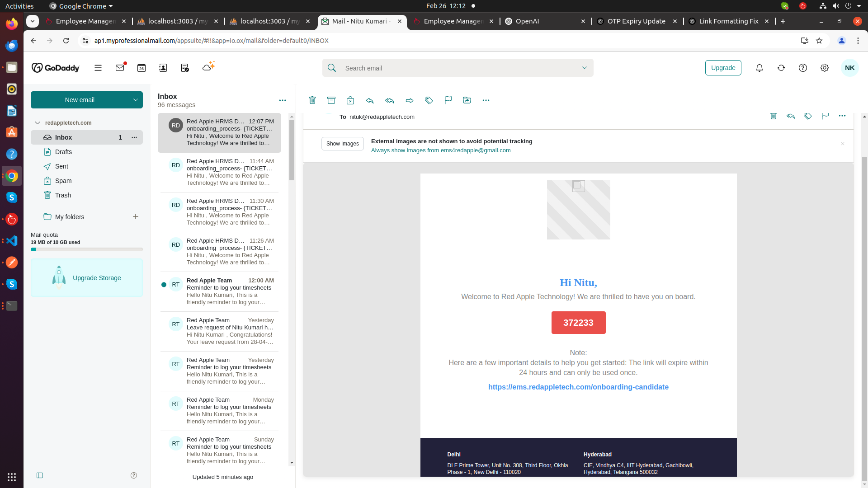868x488 pixels.
Task: Open Chrome tab search dropdown
Action: tap(33, 21)
